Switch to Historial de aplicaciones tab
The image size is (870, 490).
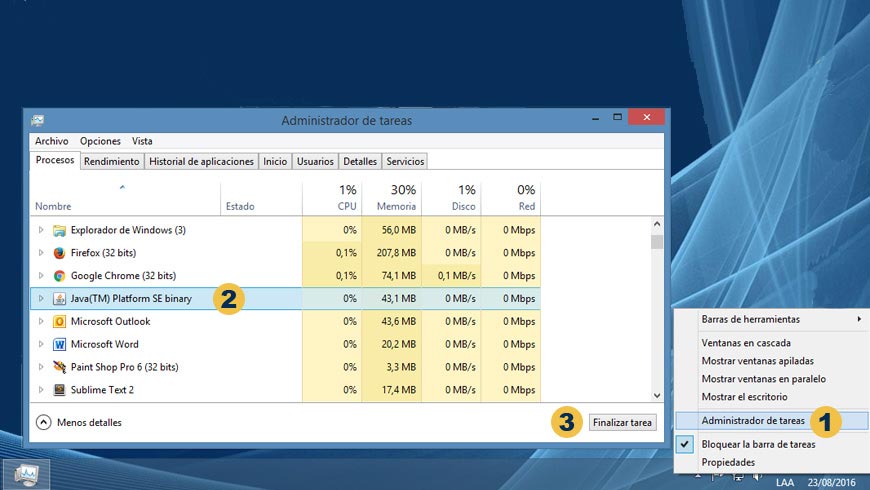click(x=201, y=161)
